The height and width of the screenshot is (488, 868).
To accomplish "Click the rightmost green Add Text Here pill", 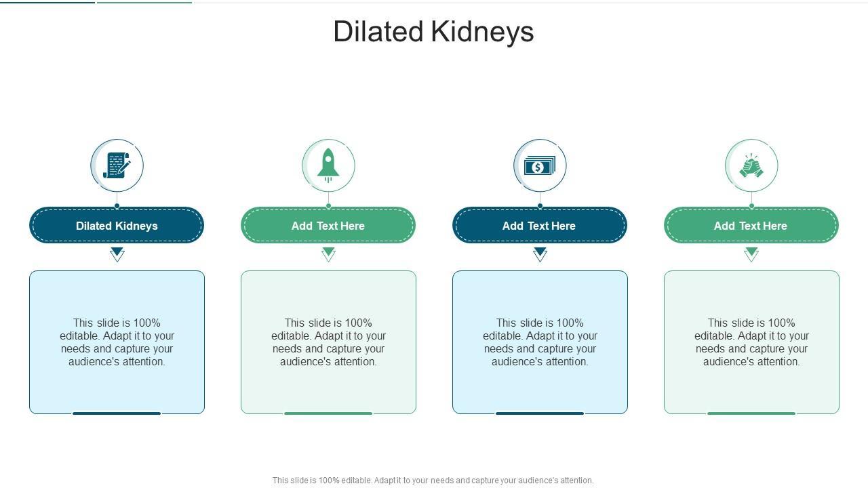I will [x=751, y=226].
